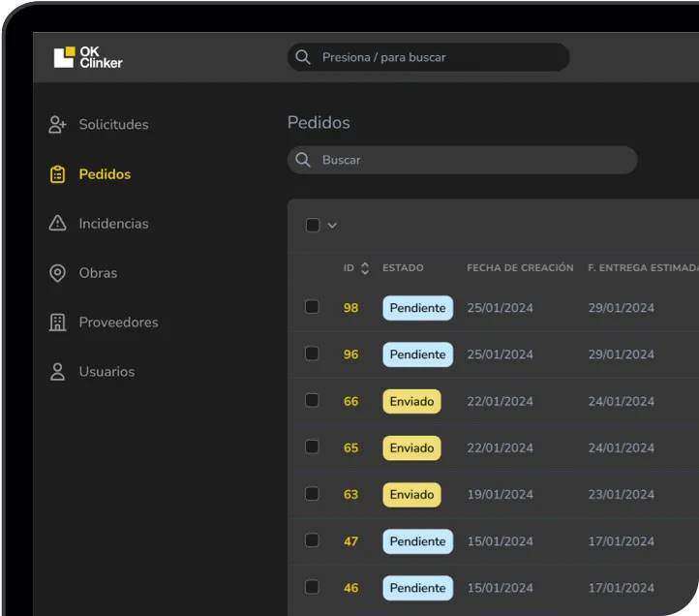
Task: Check the box for order 98
Action: (312, 307)
